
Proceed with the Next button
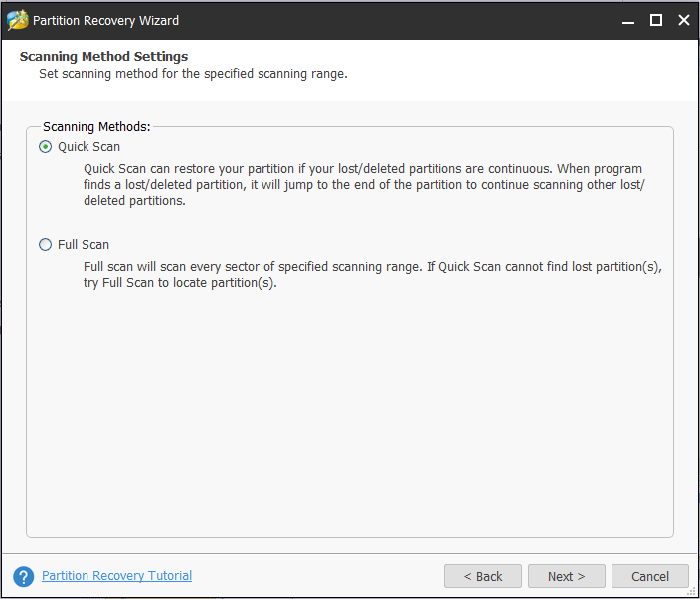click(566, 576)
